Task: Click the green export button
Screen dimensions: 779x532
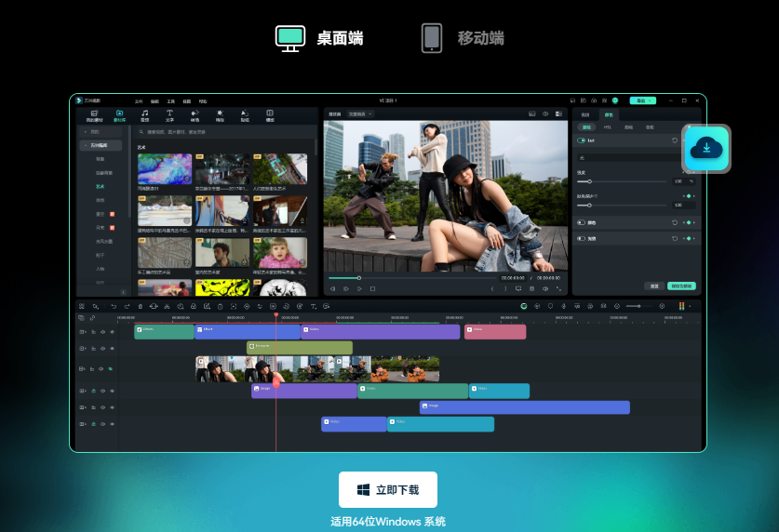Action: click(643, 100)
